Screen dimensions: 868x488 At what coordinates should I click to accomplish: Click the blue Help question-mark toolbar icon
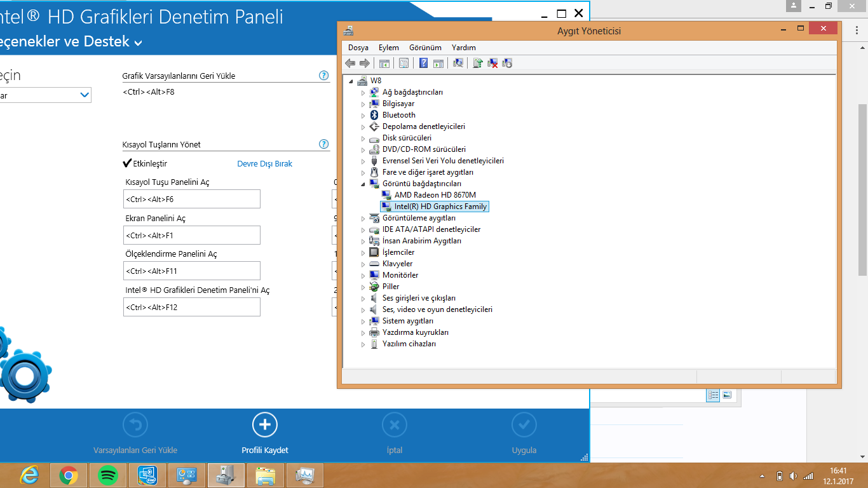pyautogui.click(x=424, y=63)
